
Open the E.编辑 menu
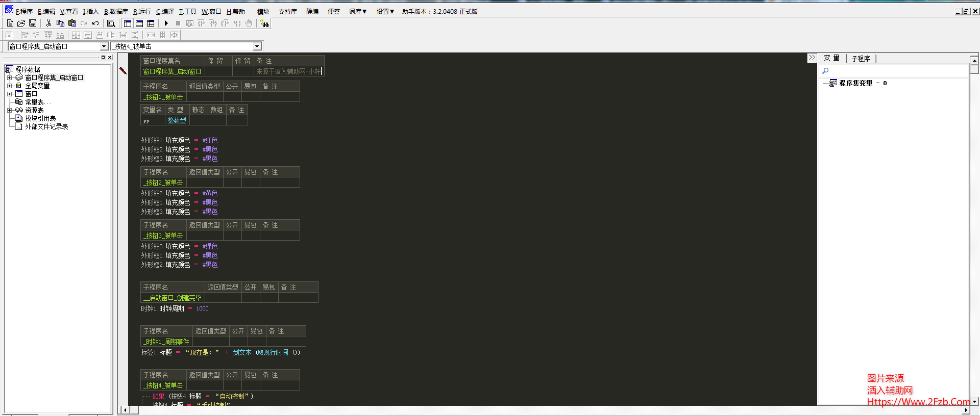coord(46,11)
